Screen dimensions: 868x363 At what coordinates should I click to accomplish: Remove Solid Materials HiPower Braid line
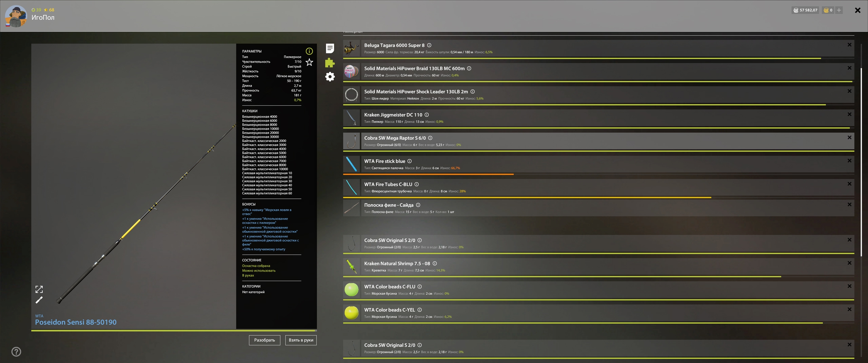pyautogui.click(x=849, y=68)
